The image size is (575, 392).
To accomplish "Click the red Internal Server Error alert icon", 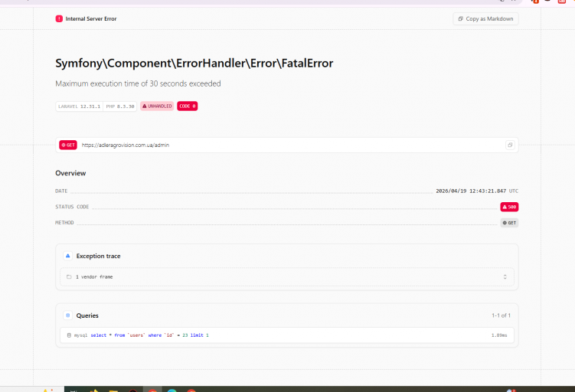I will coord(59,18).
